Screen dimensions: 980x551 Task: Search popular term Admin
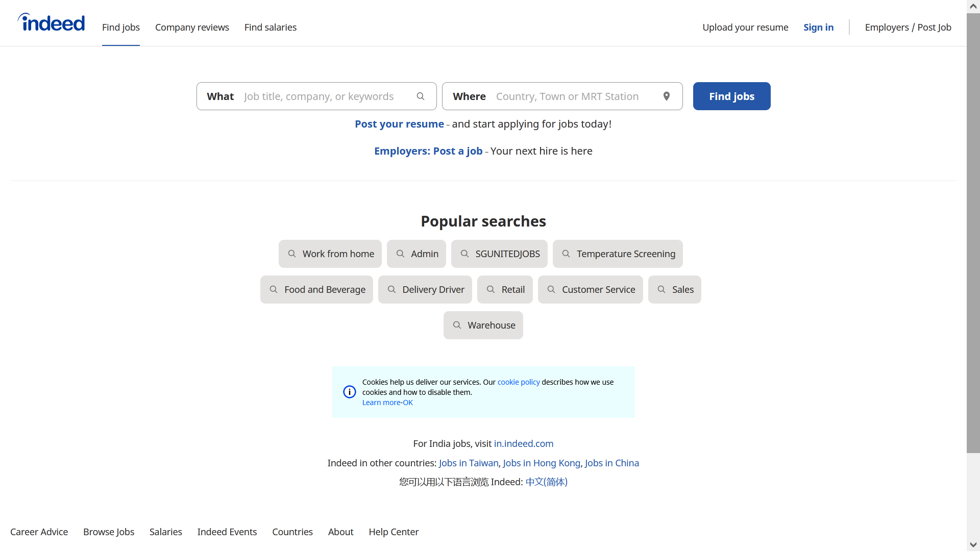(x=416, y=254)
